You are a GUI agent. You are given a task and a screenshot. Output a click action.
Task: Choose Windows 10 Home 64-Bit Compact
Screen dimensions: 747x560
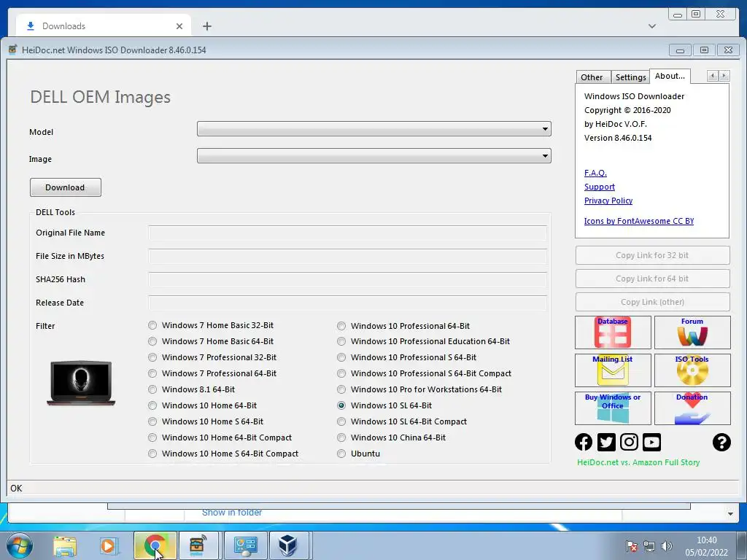point(152,437)
